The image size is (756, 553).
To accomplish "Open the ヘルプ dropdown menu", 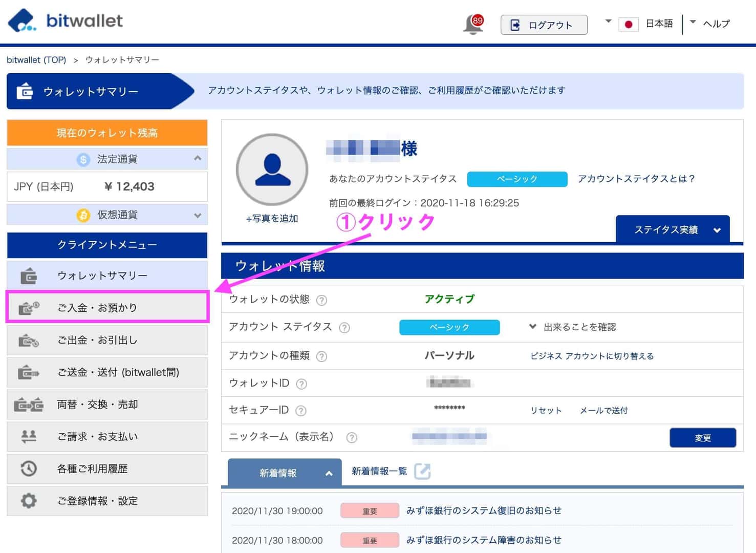I will pos(710,24).
